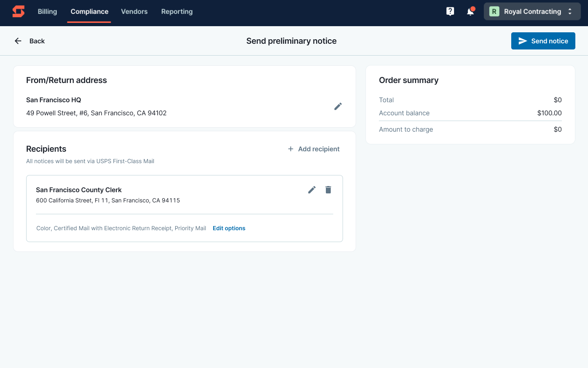The image size is (588, 368).
Task: Open the Edit options link
Action: coord(229,228)
